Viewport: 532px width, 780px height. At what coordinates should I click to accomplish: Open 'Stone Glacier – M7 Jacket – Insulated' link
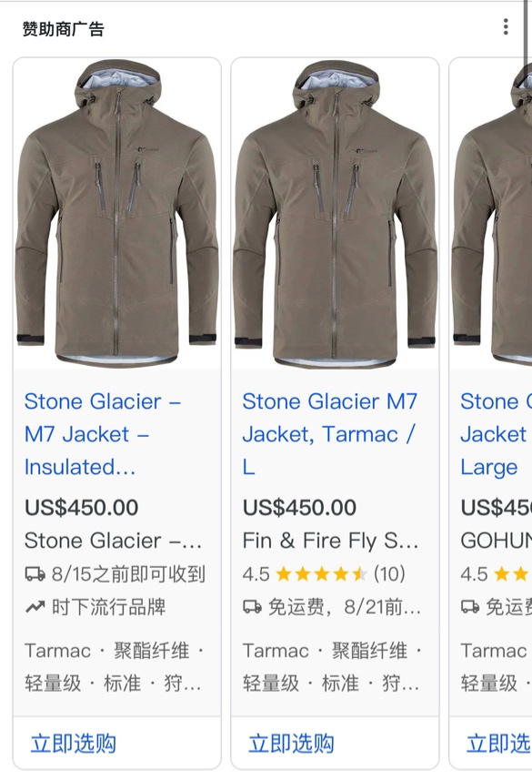point(103,434)
